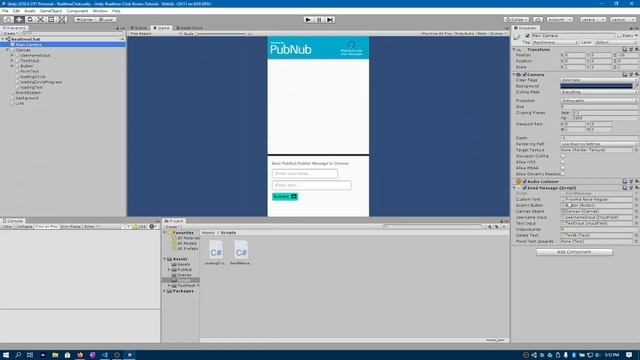The width and height of the screenshot is (640, 360).
Task: Open the Layer dropdown in Inspector
Action: 616,42
